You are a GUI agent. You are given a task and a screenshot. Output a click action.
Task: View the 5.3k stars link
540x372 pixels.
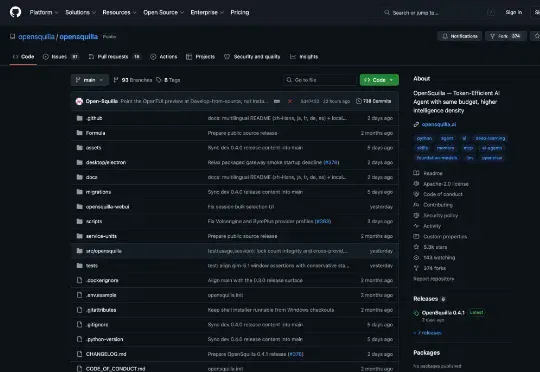(435, 247)
